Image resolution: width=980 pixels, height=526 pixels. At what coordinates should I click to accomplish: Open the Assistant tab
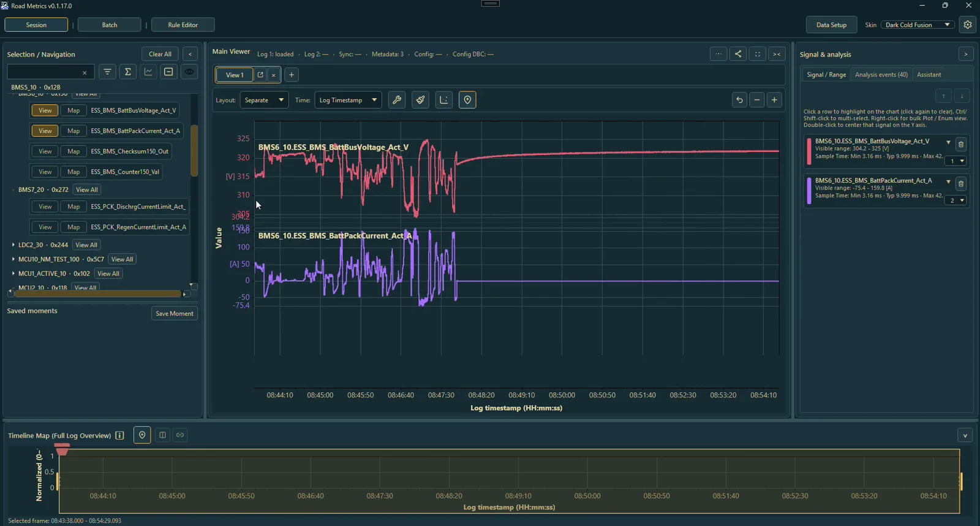pyautogui.click(x=929, y=75)
